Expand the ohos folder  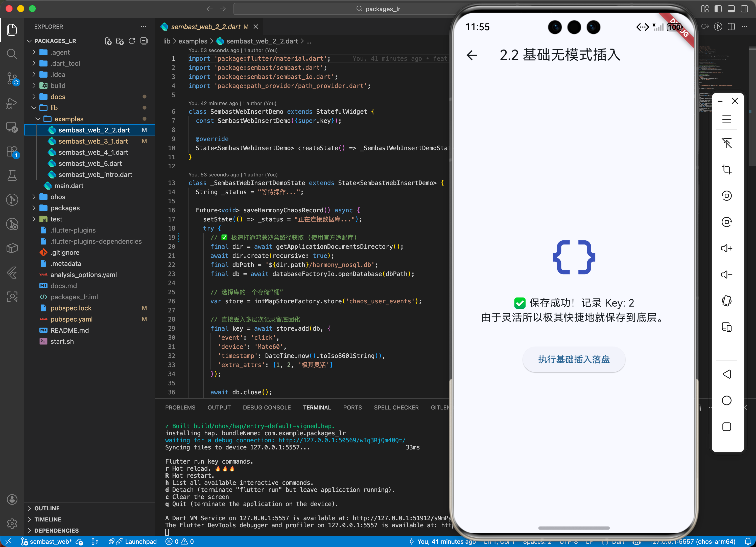58,197
